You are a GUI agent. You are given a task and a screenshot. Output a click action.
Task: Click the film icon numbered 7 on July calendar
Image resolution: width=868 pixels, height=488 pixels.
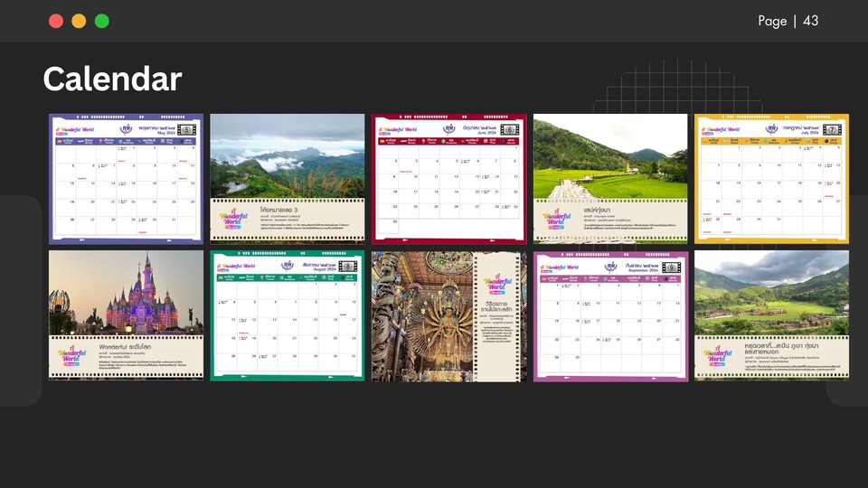(834, 129)
